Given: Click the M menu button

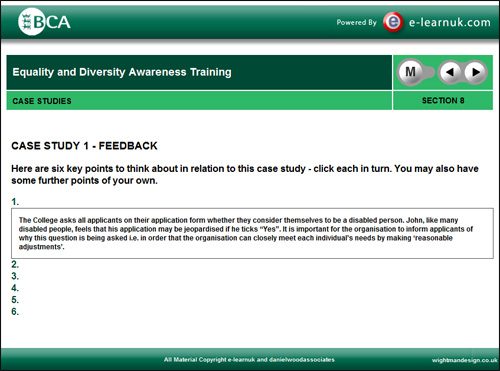Looking at the screenshot, I should 411,72.
